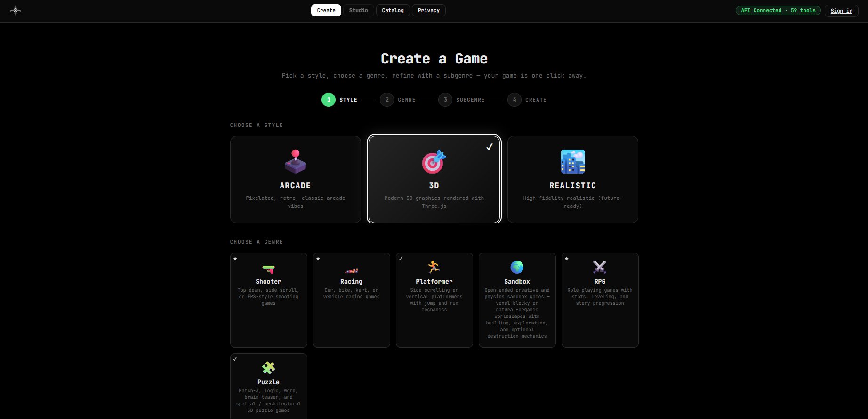Click the 'Create a Game' heading
Viewport: 868px width, 419px height.
434,59
